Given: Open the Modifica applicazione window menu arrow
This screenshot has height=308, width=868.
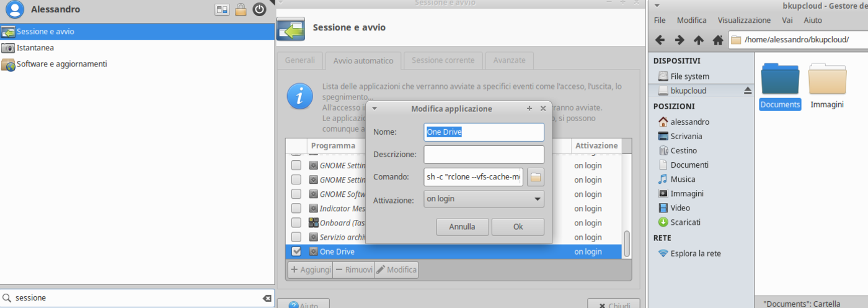Looking at the screenshot, I should (x=374, y=109).
